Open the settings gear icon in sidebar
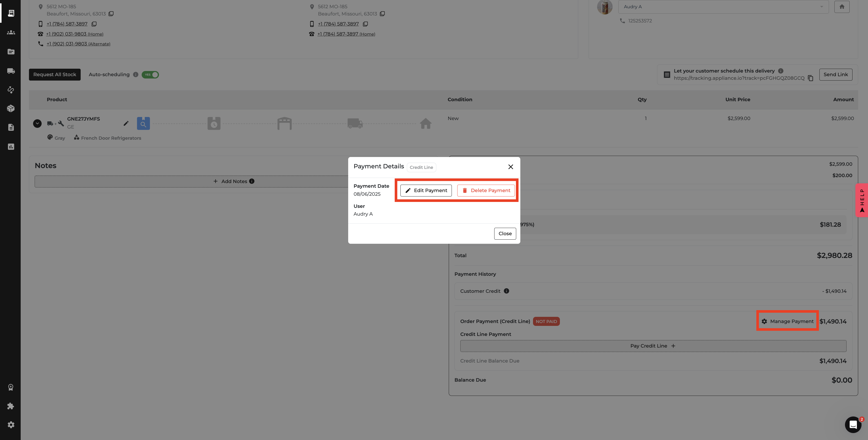Image resolution: width=868 pixels, height=440 pixels. coord(11,425)
